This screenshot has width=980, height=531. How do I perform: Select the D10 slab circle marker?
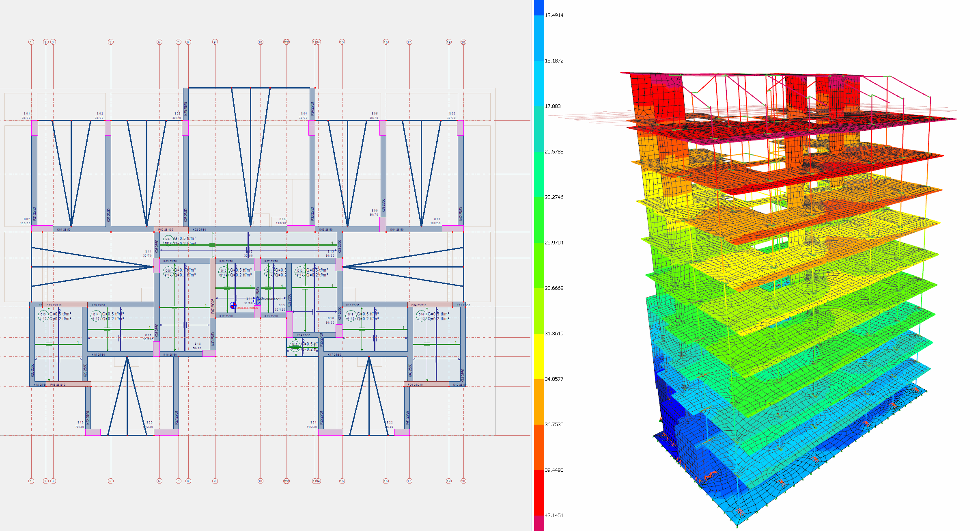[224, 272]
